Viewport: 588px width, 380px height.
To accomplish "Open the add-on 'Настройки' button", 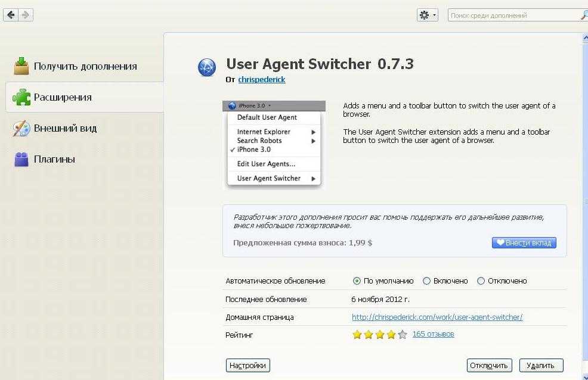I will click(248, 365).
